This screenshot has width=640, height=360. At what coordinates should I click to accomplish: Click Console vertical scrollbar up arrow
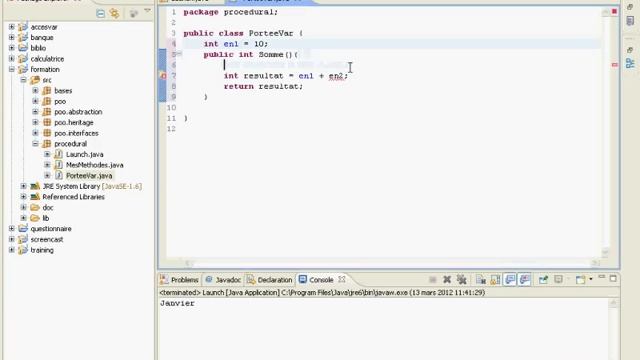tap(613, 303)
